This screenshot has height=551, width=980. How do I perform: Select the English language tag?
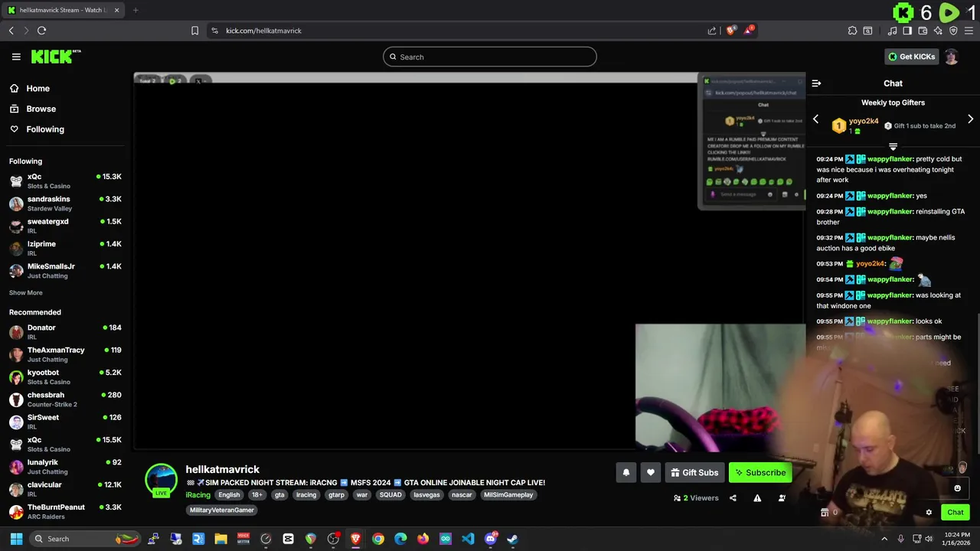click(x=229, y=495)
